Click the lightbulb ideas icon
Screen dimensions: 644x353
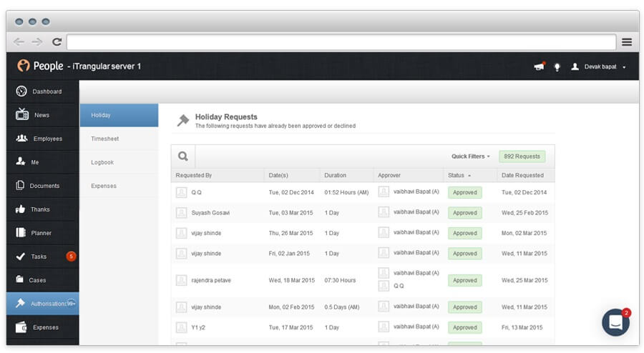click(x=557, y=66)
